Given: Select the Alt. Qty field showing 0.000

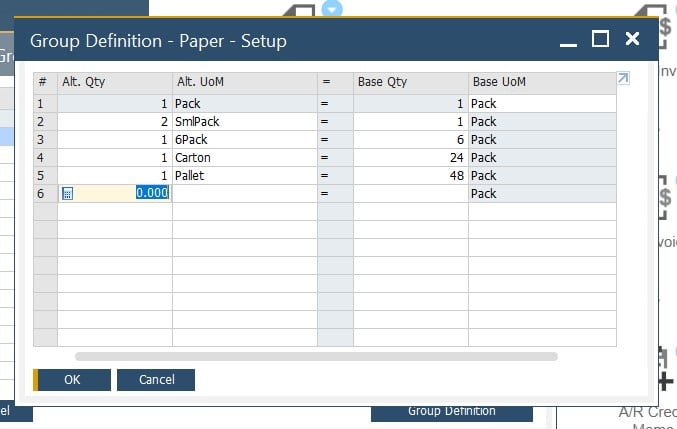Looking at the screenshot, I should click(115, 193).
